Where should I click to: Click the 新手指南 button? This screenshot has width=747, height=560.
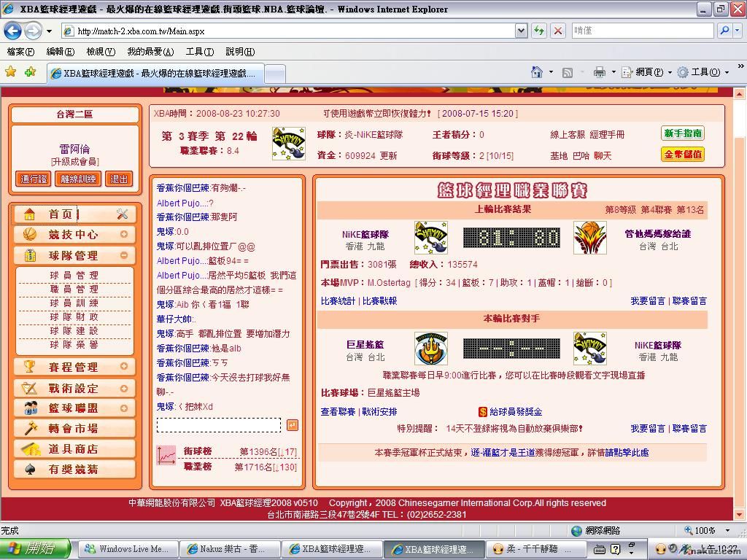pos(683,133)
